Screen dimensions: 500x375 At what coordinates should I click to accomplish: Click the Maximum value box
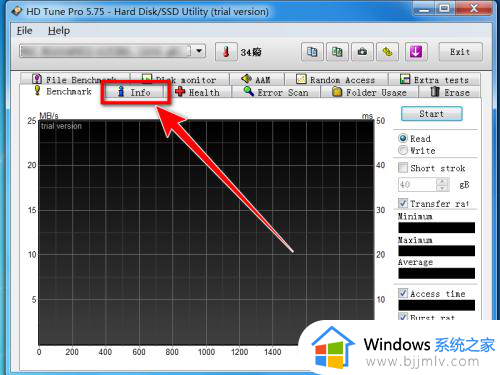pos(436,251)
